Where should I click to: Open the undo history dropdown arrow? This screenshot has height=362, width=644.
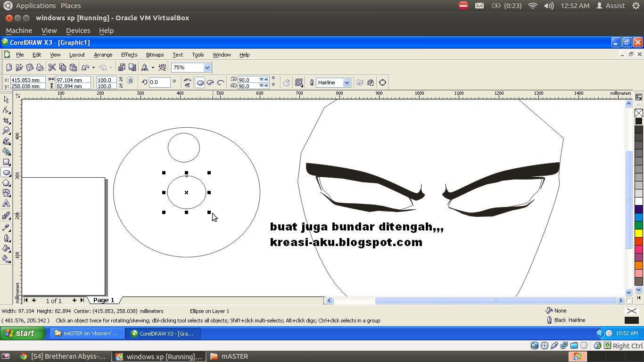(x=93, y=67)
